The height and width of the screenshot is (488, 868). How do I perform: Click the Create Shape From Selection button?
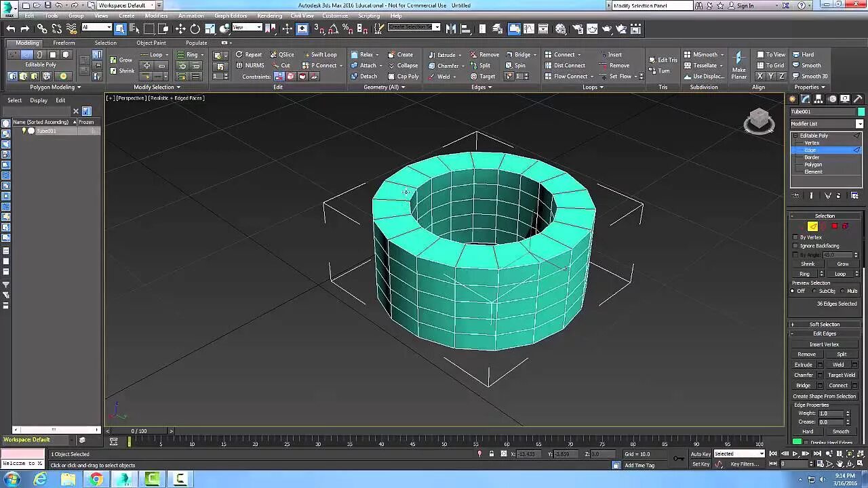coord(824,396)
